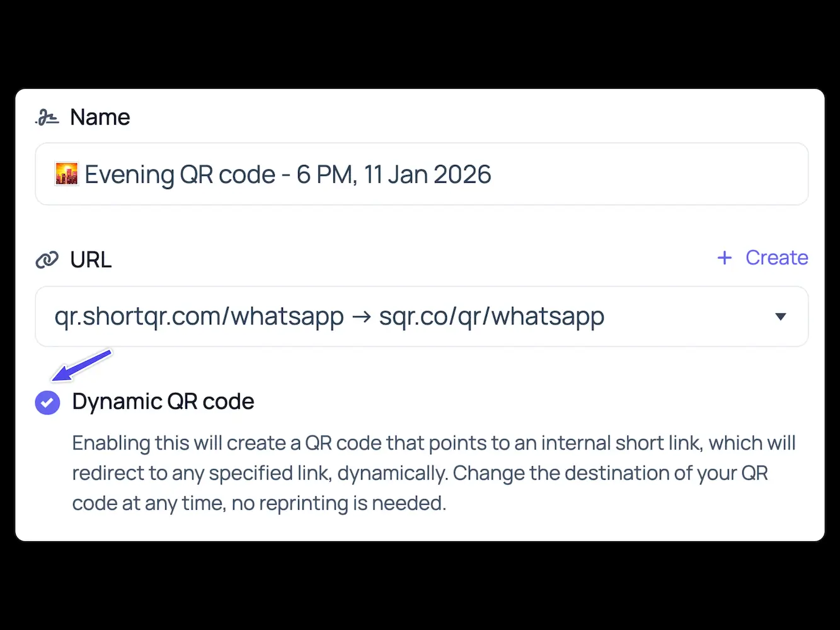
Task: Click the sqr.co/qr/whatsapp destination text
Action: (491, 317)
